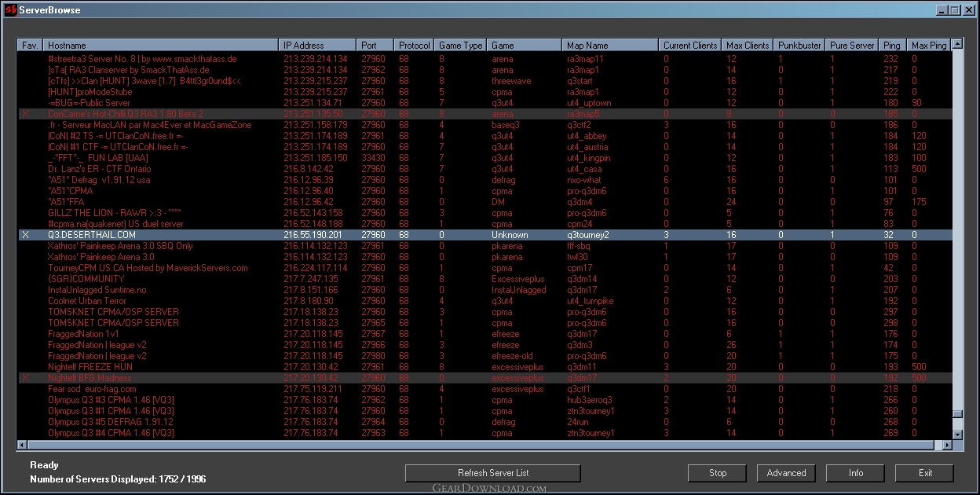This screenshot has width=980, height=495.
Task: Select the Nightelf FREEZE HUN server
Action: pos(485,367)
